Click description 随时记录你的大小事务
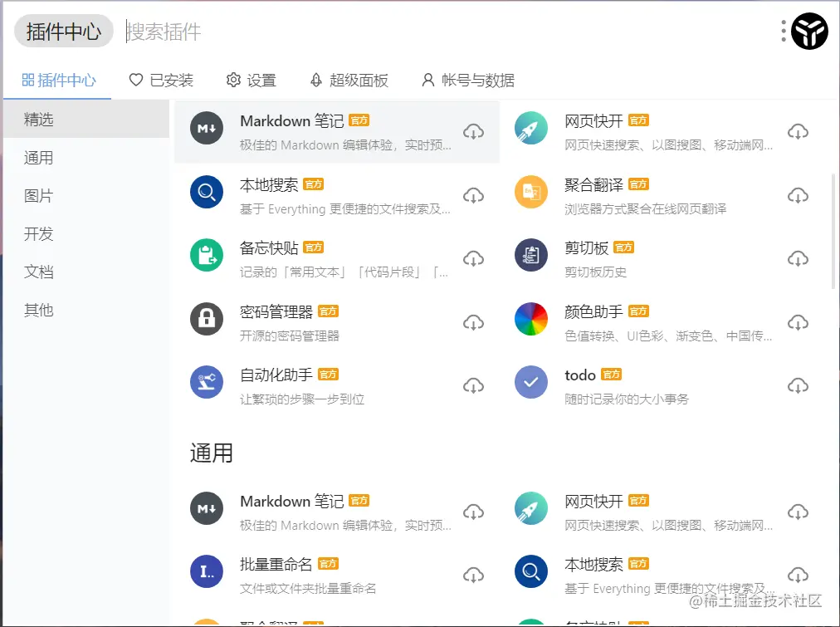The width and height of the screenshot is (840, 627). point(626,399)
